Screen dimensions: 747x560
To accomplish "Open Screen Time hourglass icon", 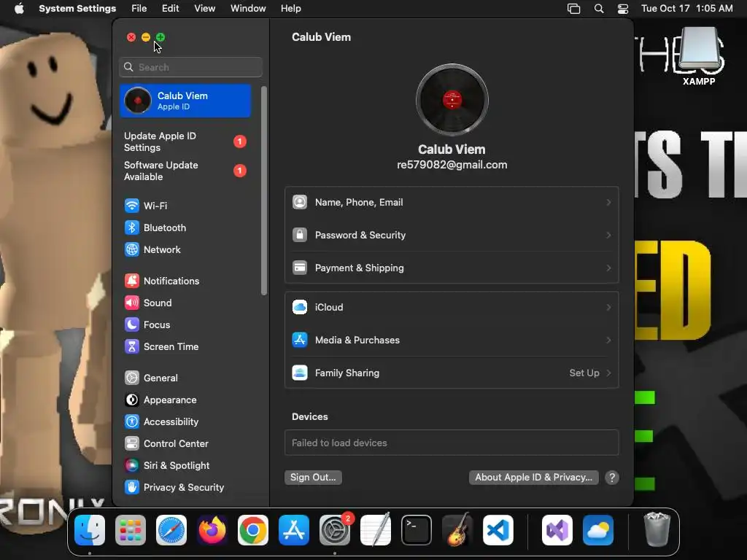I will 131,346.
